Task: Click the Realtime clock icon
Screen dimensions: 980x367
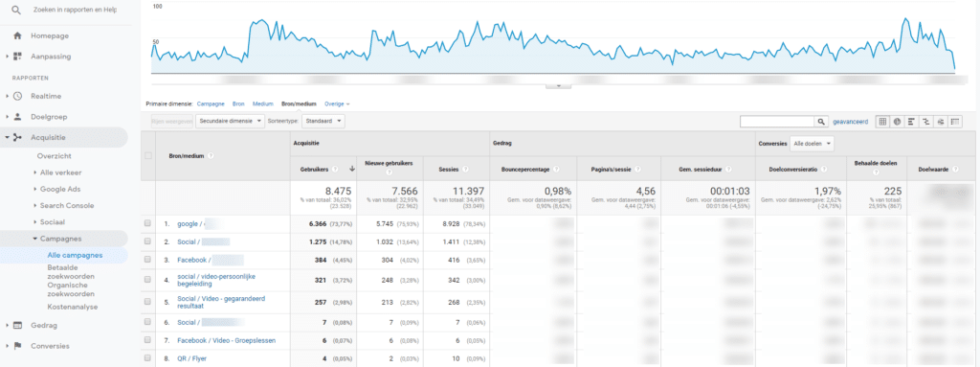Action: click(x=17, y=96)
